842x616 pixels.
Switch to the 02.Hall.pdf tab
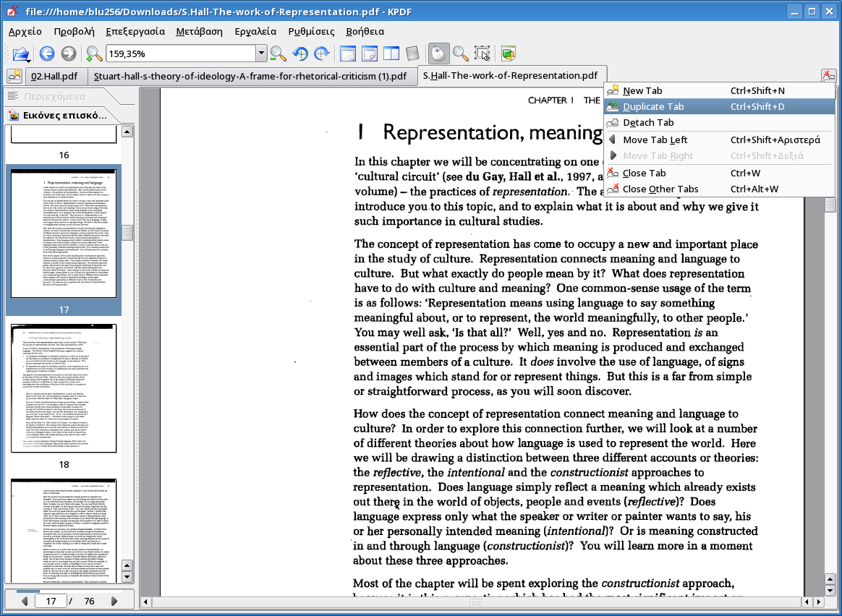pyautogui.click(x=54, y=76)
